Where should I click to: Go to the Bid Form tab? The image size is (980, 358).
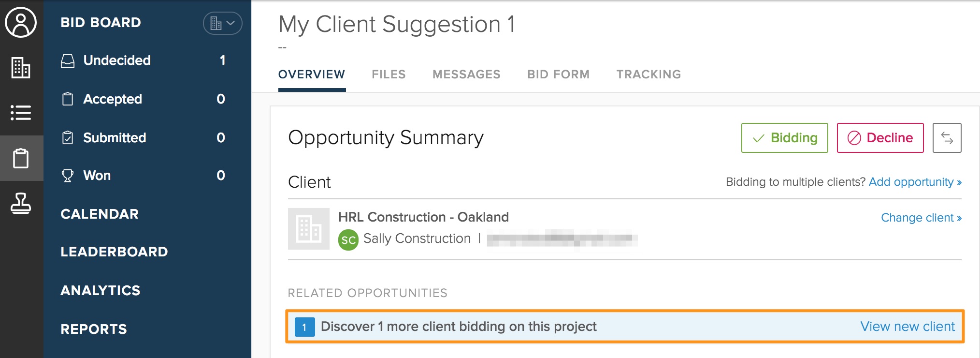coord(558,75)
